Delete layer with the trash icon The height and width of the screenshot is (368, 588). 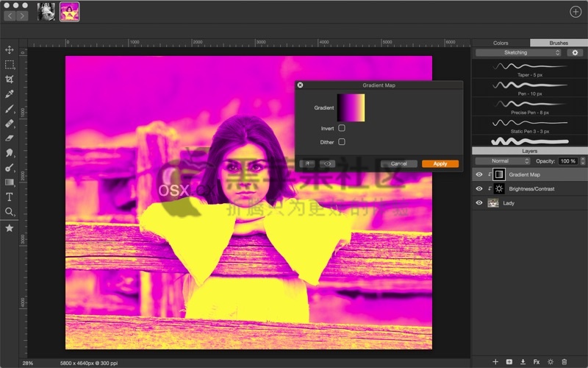pyautogui.click(x=564, y=361)
